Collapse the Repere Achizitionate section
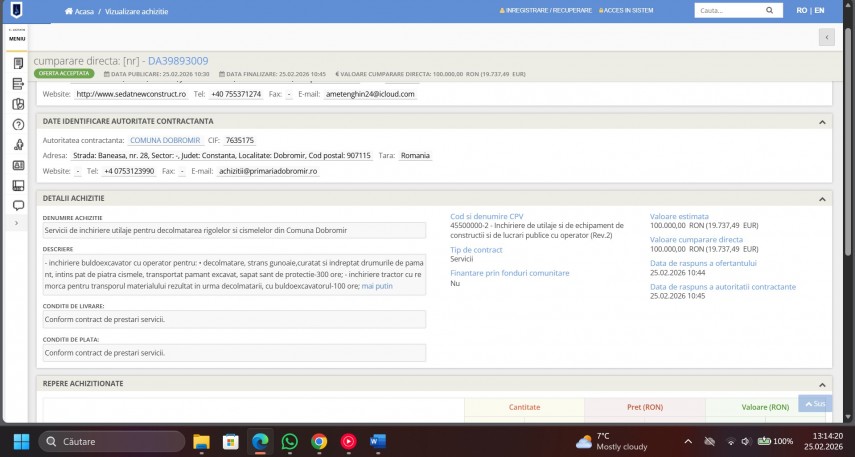 (x=823, y=383)
